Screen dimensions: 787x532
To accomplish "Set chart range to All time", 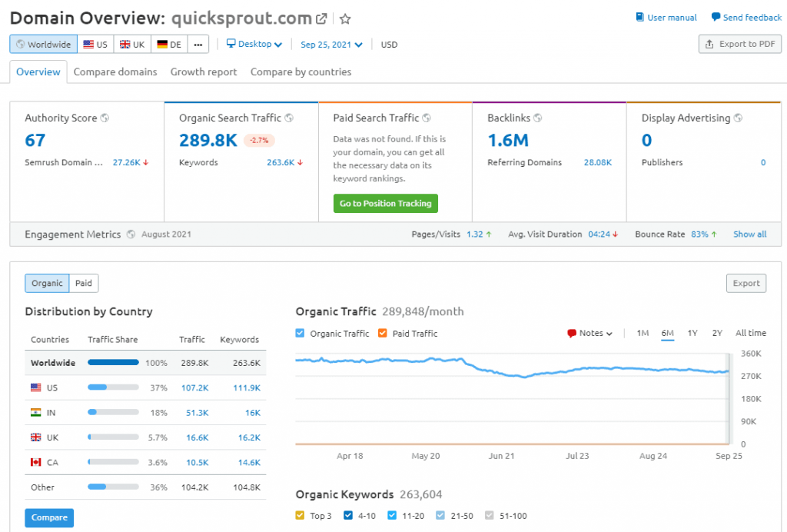I will tap(751, 333).
